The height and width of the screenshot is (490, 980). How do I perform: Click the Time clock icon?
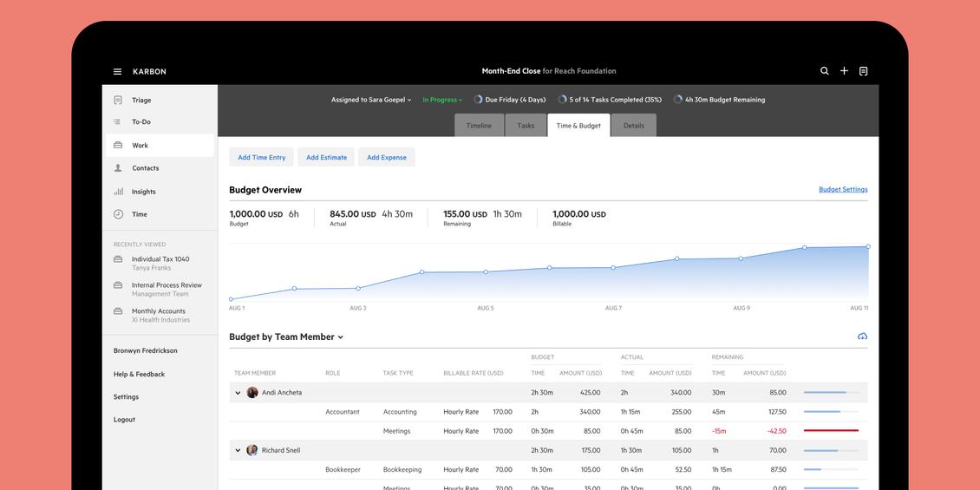118,214
